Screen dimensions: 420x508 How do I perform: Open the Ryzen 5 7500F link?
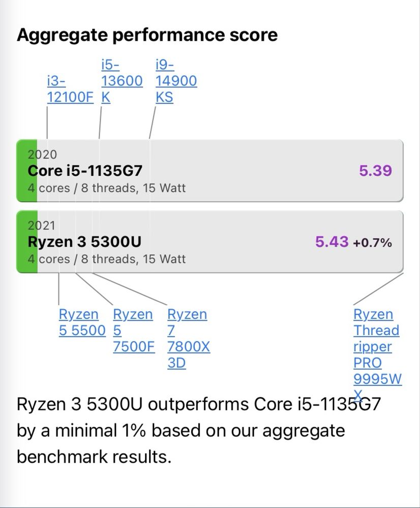click(134, 330)
